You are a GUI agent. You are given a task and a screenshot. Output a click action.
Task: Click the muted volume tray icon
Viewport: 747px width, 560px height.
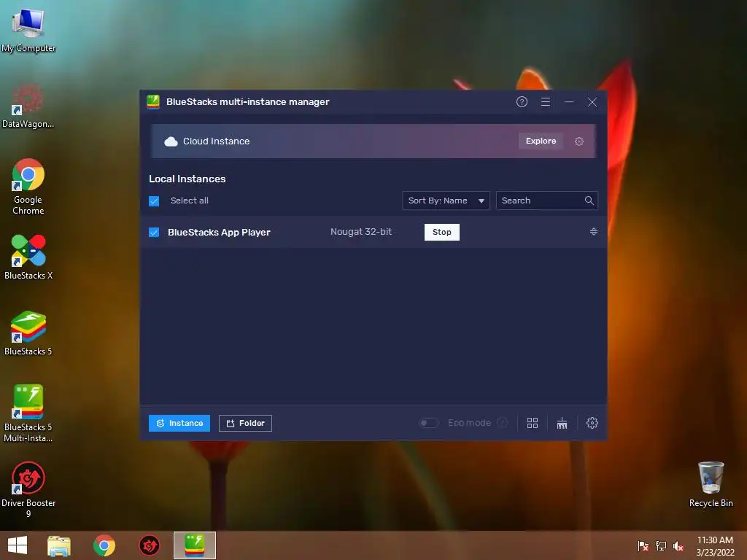coord(678,545)
